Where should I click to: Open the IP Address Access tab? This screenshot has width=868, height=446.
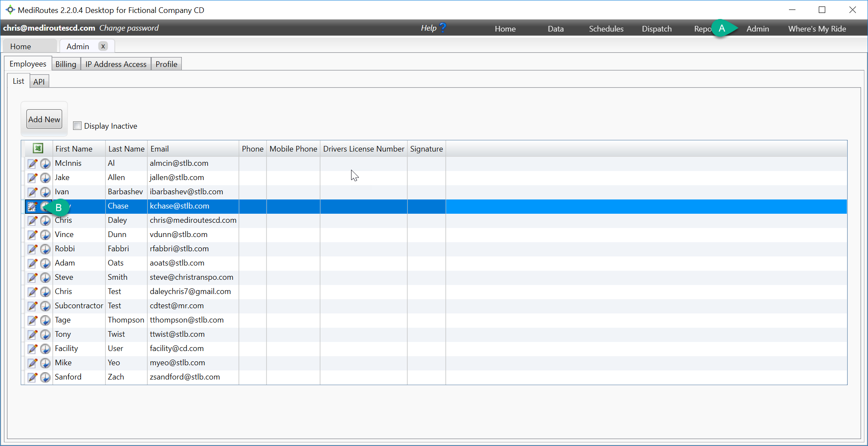[x=115, y=63]
